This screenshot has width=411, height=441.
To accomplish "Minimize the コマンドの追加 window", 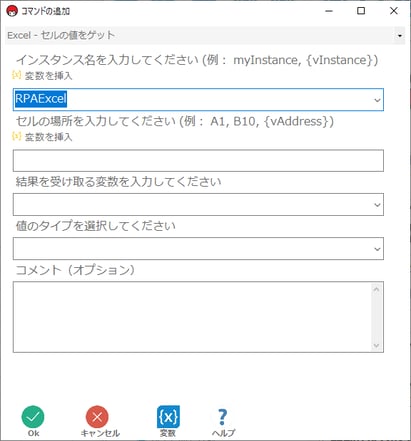I will click(329, 11).
